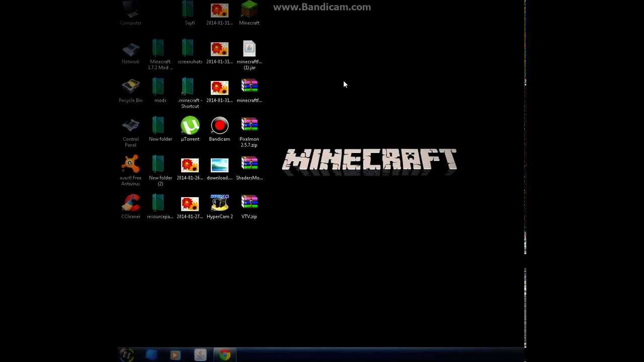Select the folder named New folder
644x362 pixels.
[x=160, y=129]
